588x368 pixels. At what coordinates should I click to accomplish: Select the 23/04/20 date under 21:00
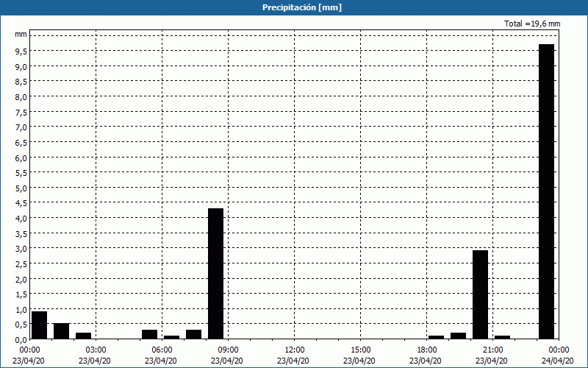[492, 361]
